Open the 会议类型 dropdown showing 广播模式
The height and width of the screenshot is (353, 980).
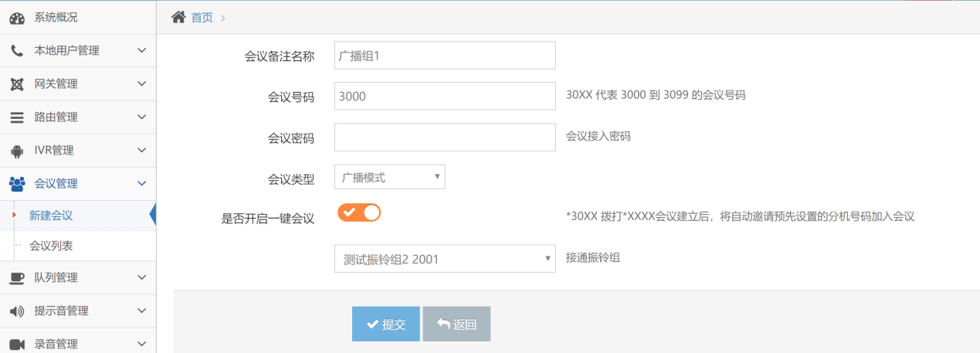(x=389, y=177)
